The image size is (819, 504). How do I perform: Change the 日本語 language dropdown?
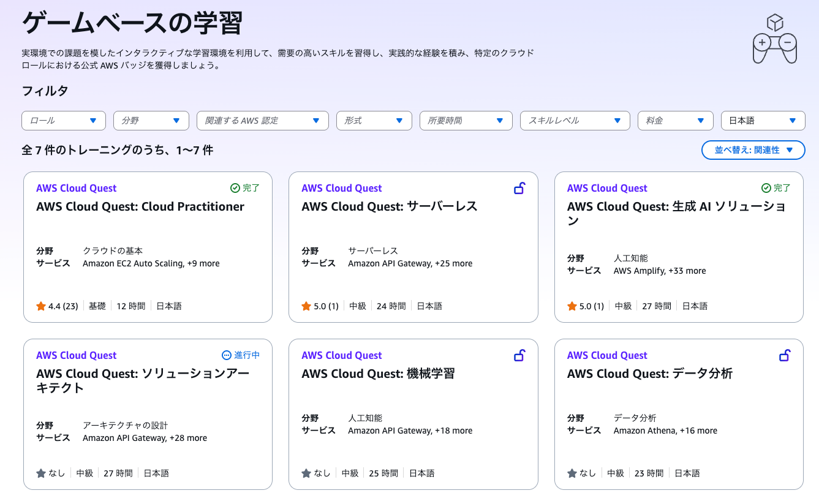click(763, 121)
